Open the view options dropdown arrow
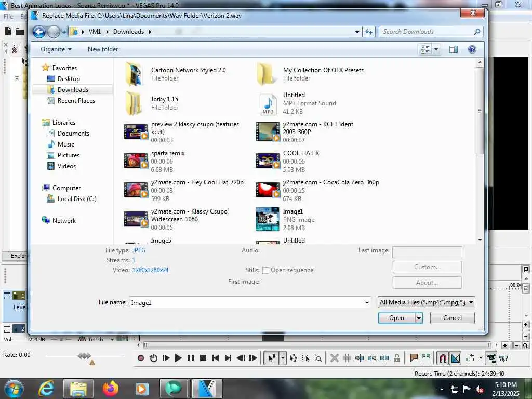Screen dimensions: 532x399 point(436,49)
